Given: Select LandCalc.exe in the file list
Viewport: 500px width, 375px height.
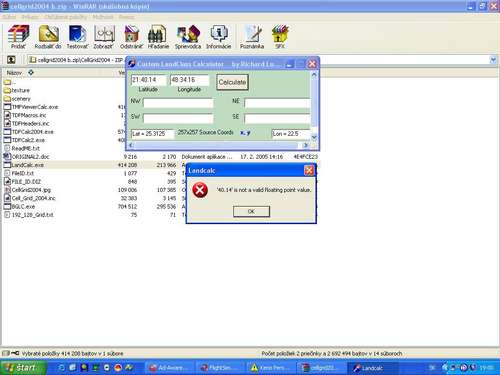Looking at the screenshot, I should pos(28,165).
